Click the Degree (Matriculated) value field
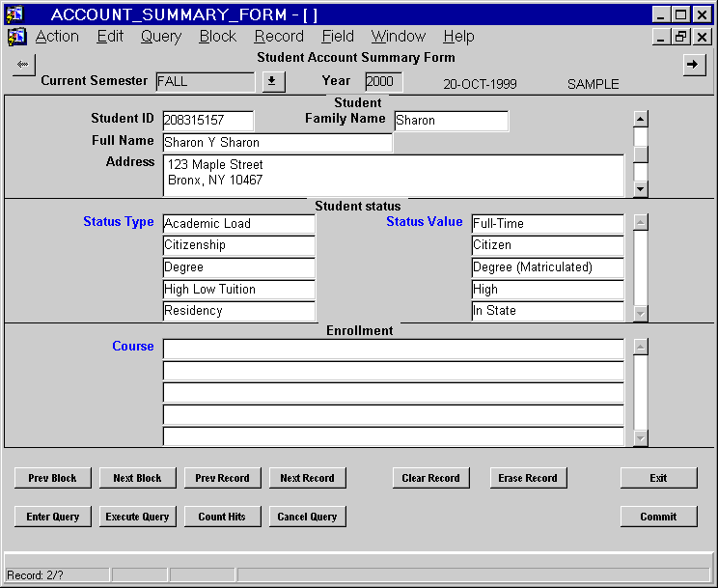 [547, 267]
